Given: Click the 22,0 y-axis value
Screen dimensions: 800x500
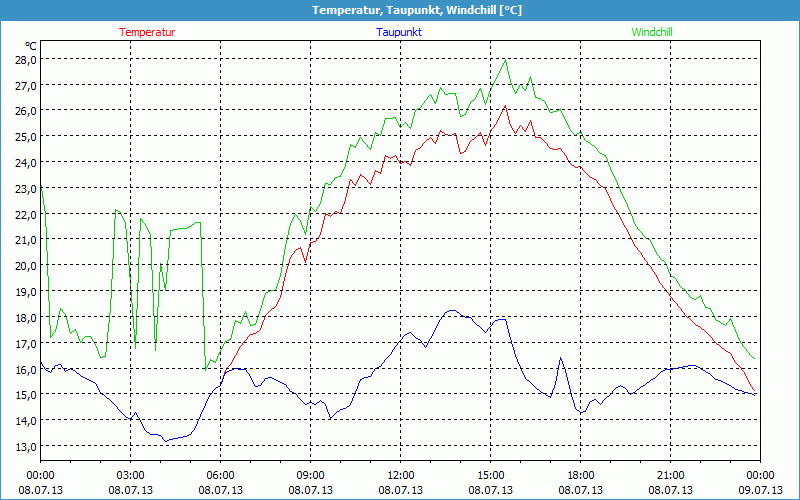Looking at the screenshot, I should click(27, 215).
